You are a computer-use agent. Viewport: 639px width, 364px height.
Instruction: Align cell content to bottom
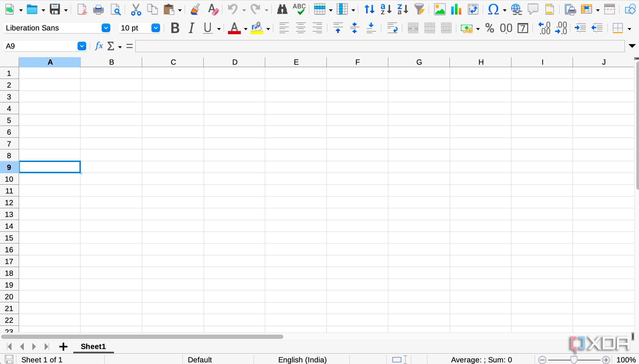371,28
